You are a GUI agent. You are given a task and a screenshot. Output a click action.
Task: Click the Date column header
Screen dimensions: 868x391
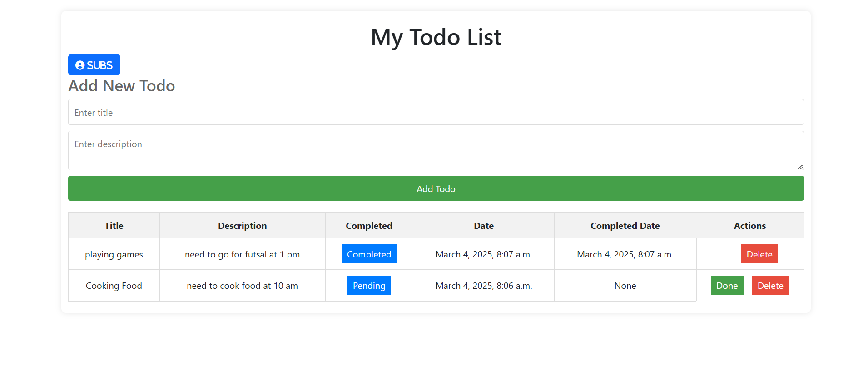[483, 226]
